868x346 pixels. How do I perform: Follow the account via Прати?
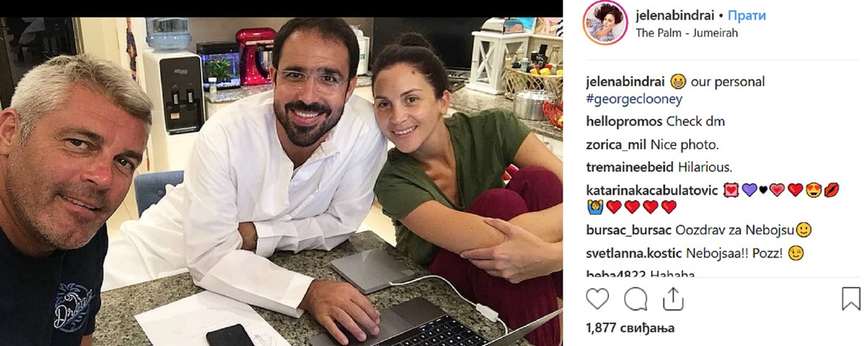746,15
